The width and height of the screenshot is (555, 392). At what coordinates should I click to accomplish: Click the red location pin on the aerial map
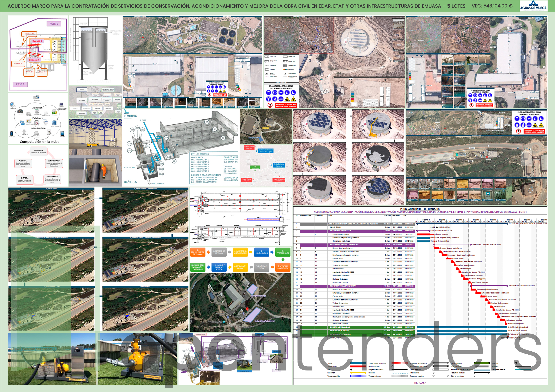[247, 309]
